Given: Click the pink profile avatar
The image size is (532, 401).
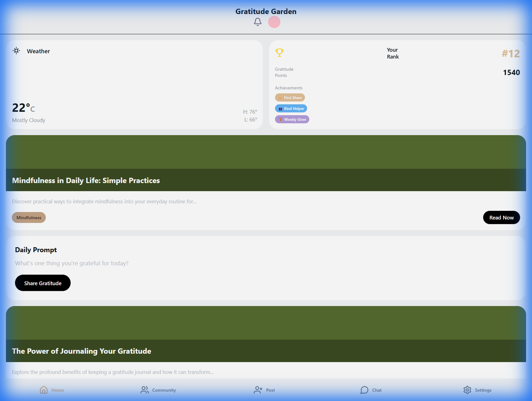Looking at the screenshot, I should (x=274, y=22).
